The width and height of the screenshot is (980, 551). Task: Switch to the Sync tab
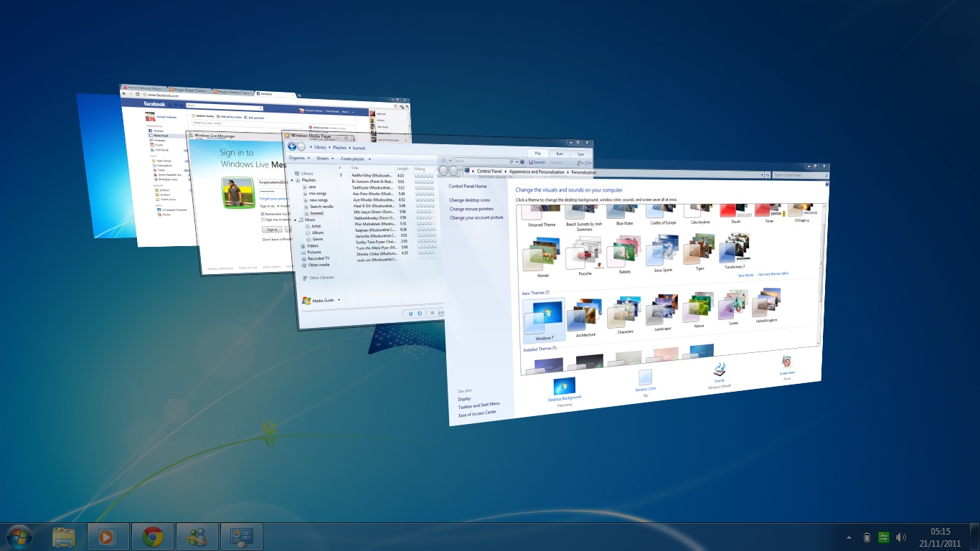[x=581, y=154]
